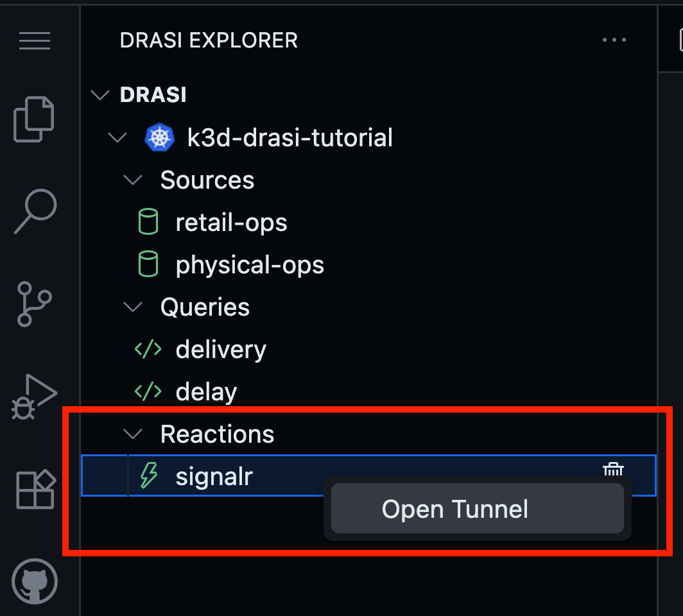683x616 pixels.
Task: Open the hamburger application menu
Action: [35, 41]
